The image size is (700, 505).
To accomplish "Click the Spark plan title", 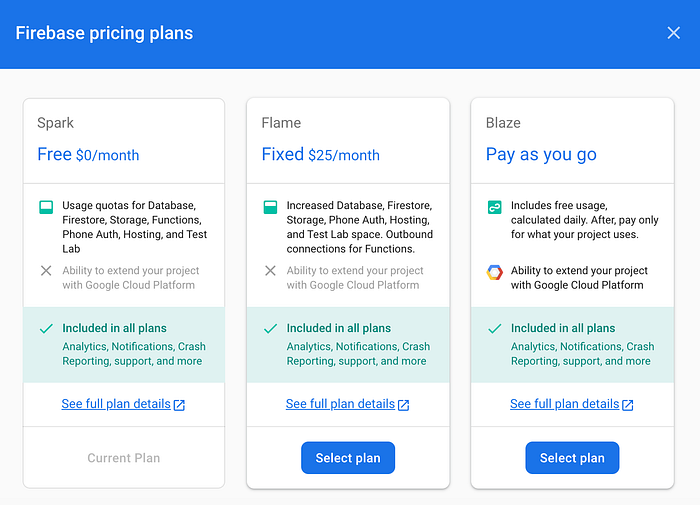I will coord(56,123).
